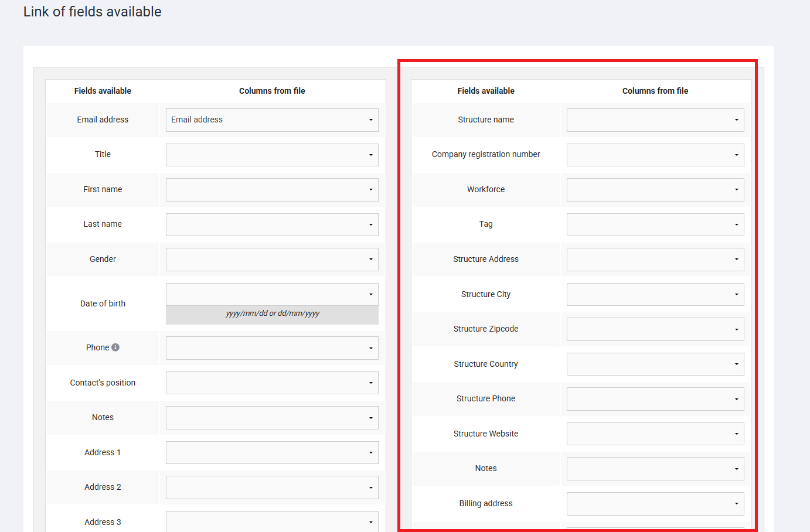Expand the Contact's position dropdown
810x532 pixels.
(272, 383)
